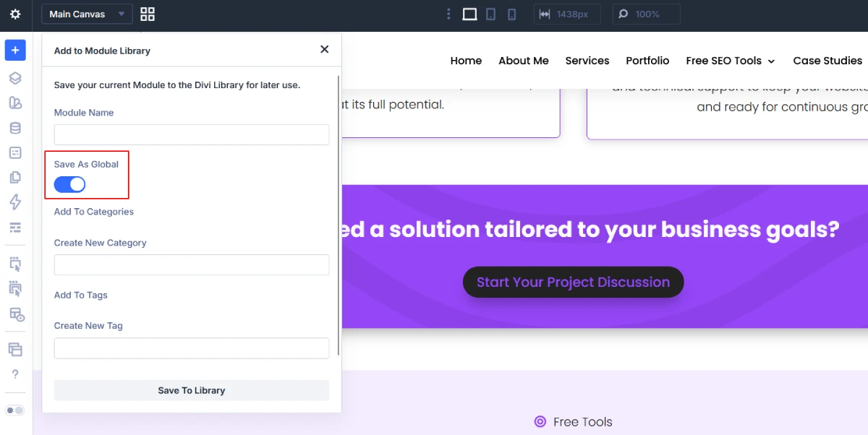Open the About Me menu item
The width and height of the screenshot is (868, 435).
coord(524,61)
